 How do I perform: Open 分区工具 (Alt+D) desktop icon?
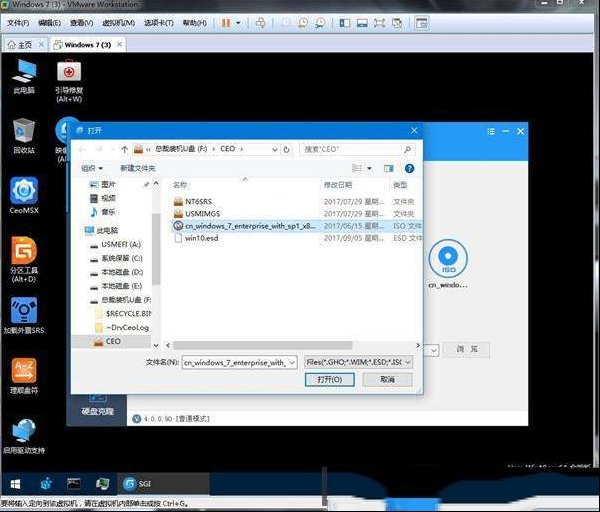(24, 259)
